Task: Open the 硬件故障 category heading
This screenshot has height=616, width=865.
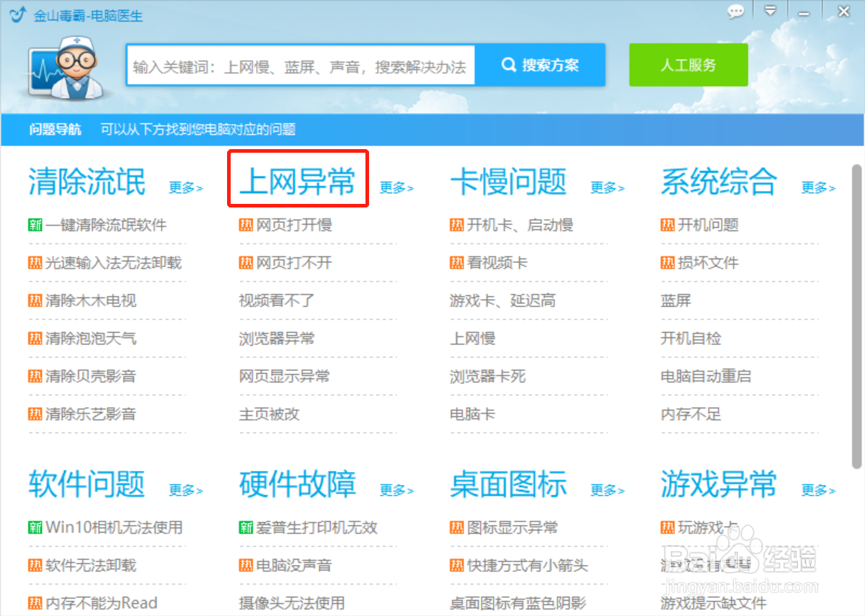Action: coord(298,484)
